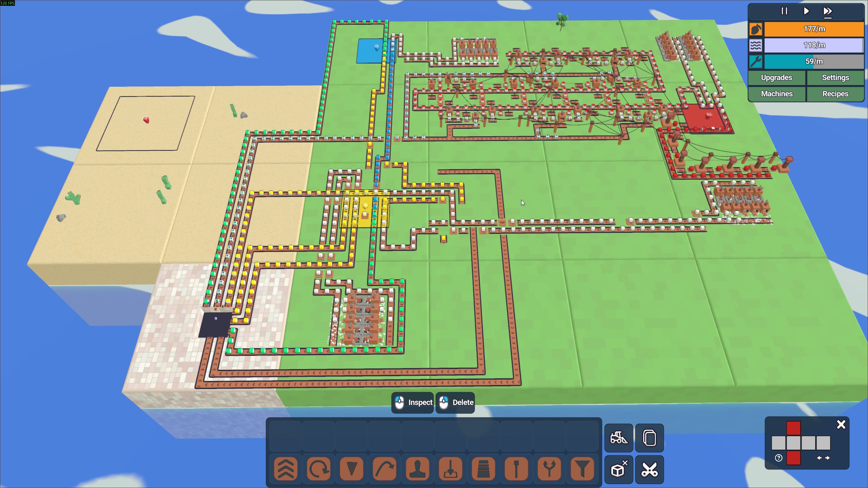Select the stamp press machine tool

[x=417, y=469]
